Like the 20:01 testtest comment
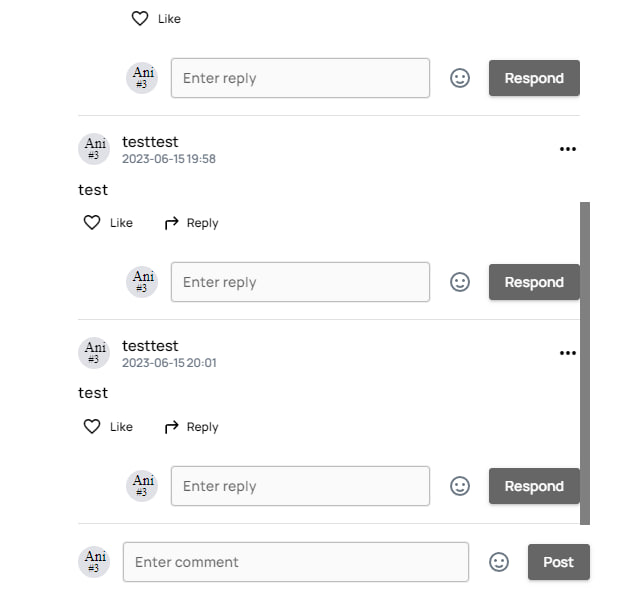Viewport: 620px width, 604px height. tap(92, 427)
